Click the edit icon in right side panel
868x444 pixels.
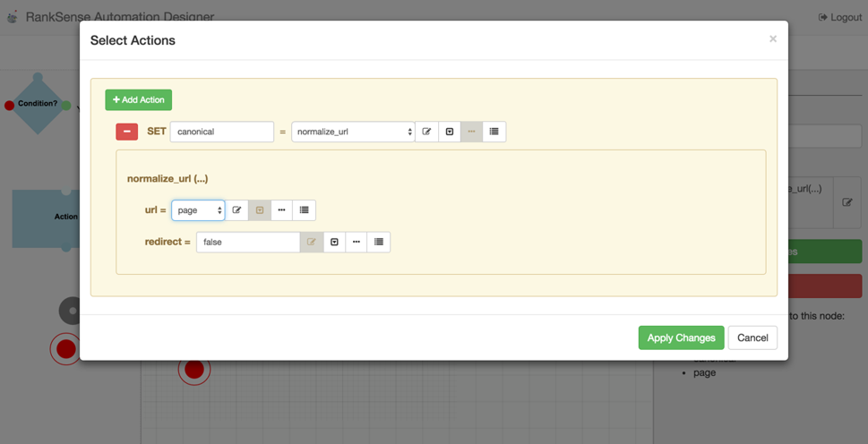click(847, 202)
